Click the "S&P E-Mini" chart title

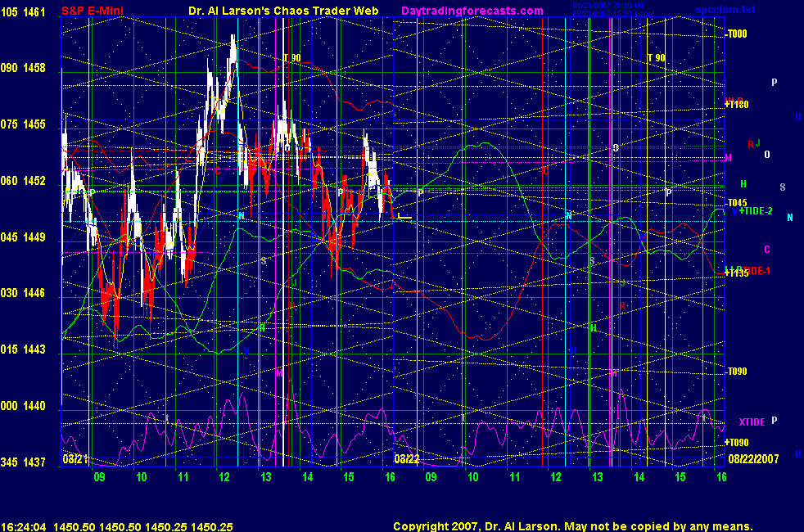[93, 11]
